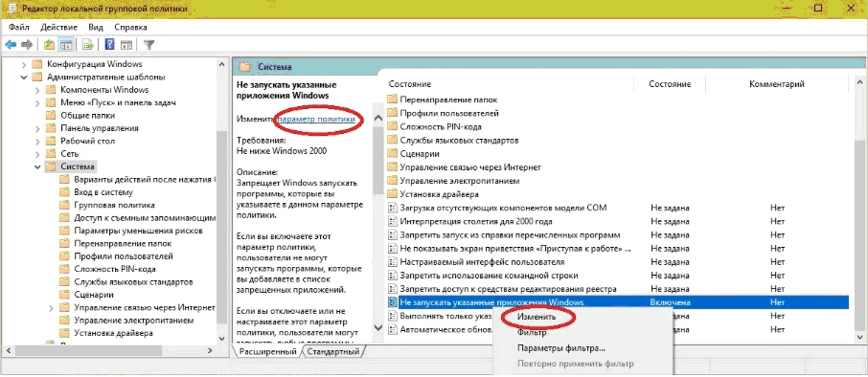The width and height of the screenshot is (868, 377).
Task: Click the tree pane vertical scrollbar up arrow
Action: [x=221, y=64]
